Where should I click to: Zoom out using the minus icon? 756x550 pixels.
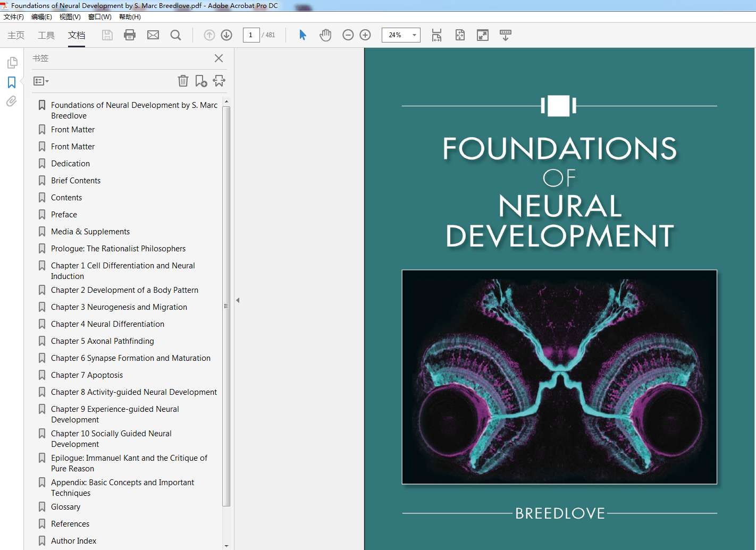[348, 35]
